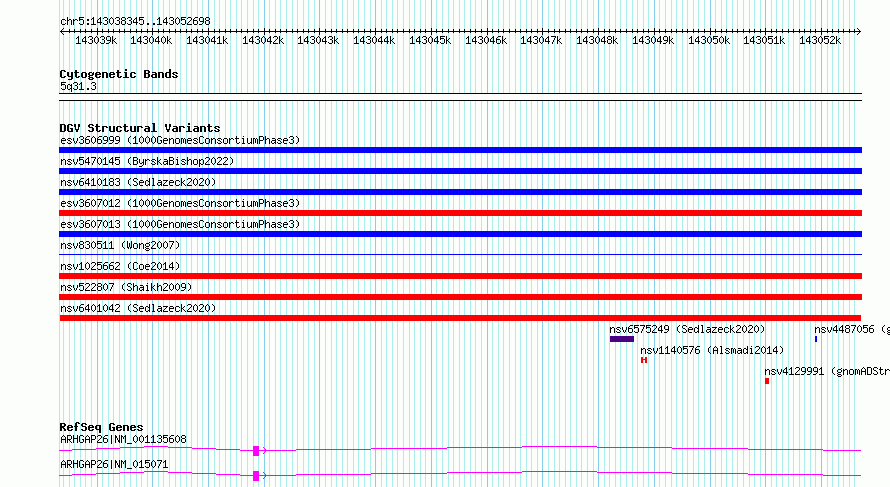Click the esv3607013 blue variant bar
The width and height of the screenshot is (890, 487).
coord(460,234)
